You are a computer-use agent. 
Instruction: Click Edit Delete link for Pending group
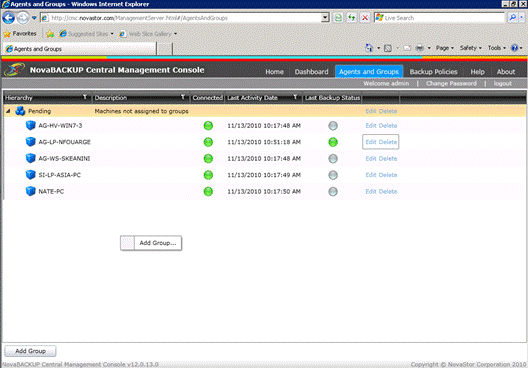pyautogui.click(x=381, y=111)
